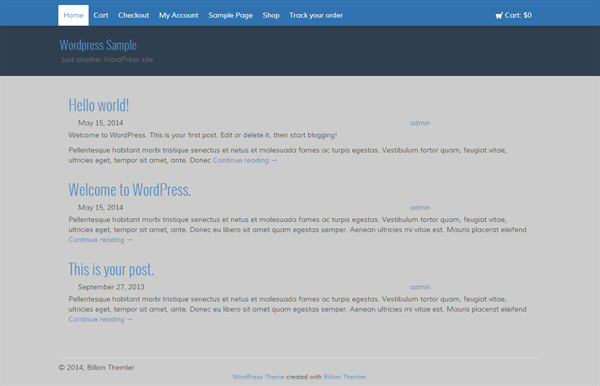
Task: Click admin author link under Hello world!
Action: coord(420,123)
